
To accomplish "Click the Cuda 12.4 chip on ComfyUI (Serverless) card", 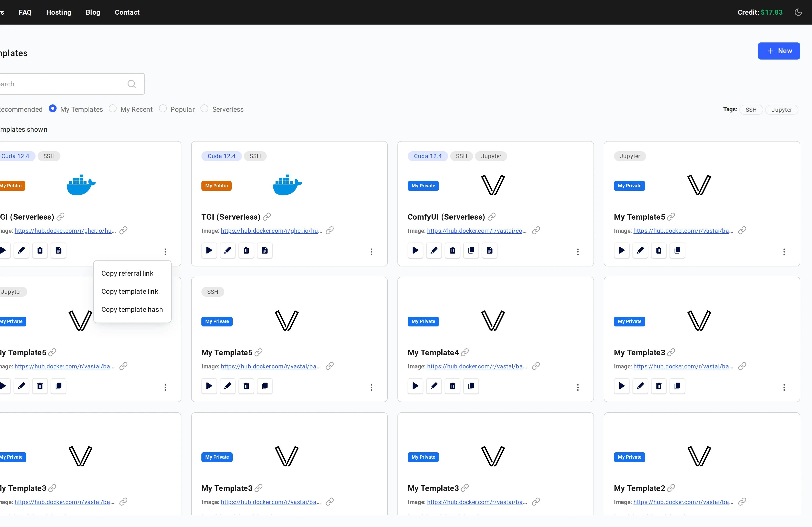I will point(427,156).
